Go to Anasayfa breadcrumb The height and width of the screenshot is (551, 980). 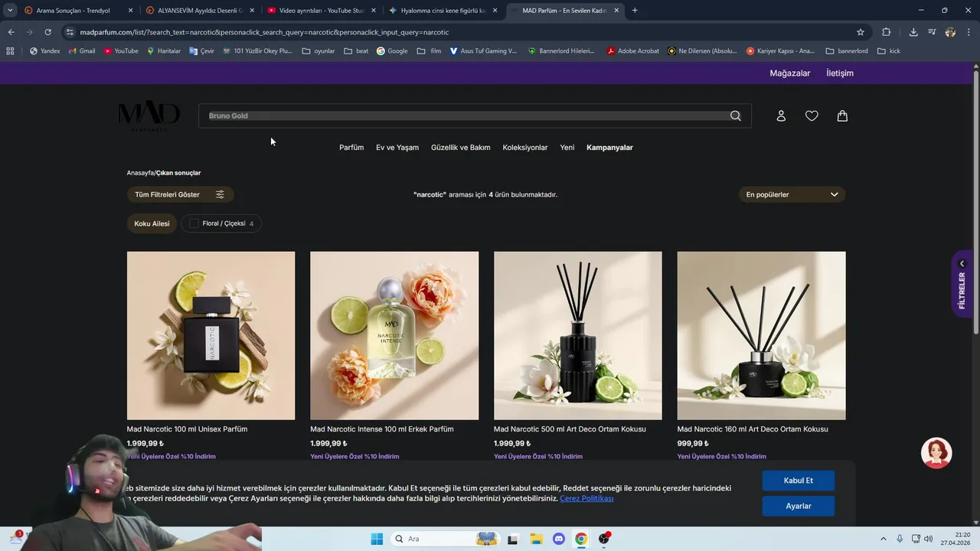140,173
